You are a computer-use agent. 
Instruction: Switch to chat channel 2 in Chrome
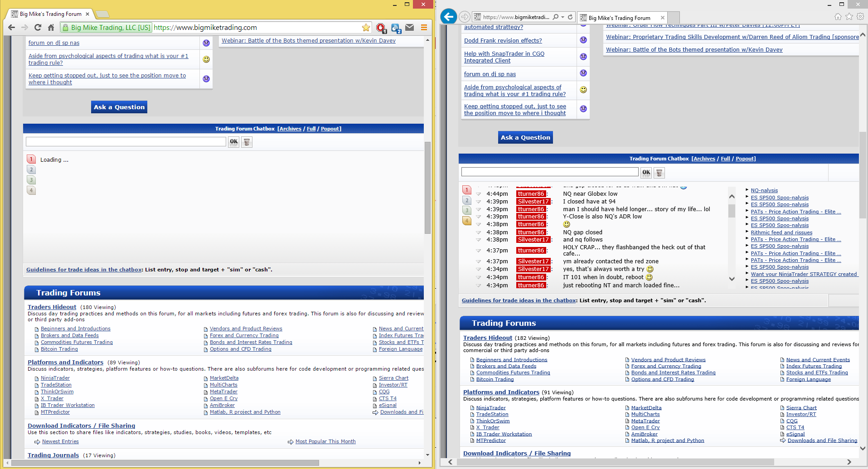coord(31,169)
